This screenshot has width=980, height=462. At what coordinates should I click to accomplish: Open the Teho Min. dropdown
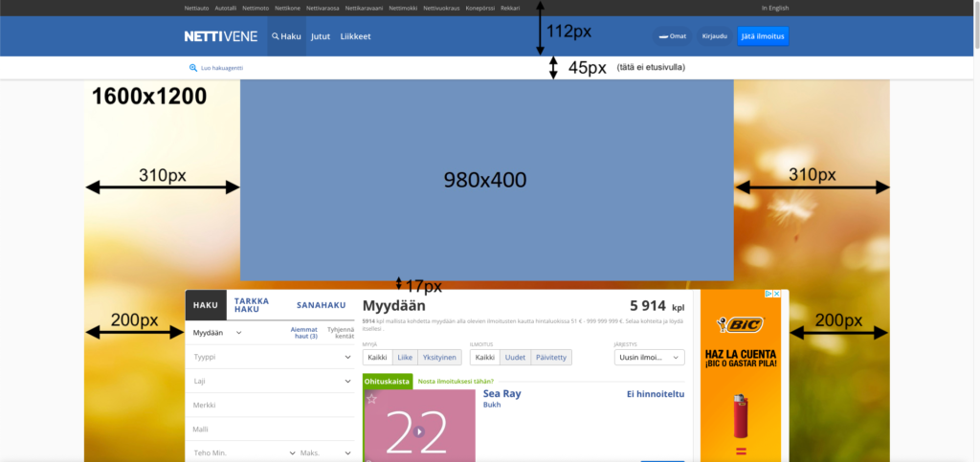pos(244,452)
